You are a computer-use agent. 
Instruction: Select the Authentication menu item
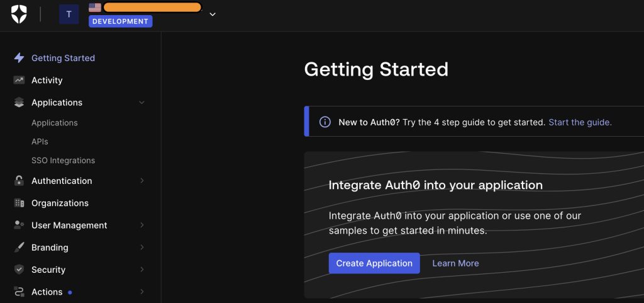pyautogui.click(x=62, y=181)
